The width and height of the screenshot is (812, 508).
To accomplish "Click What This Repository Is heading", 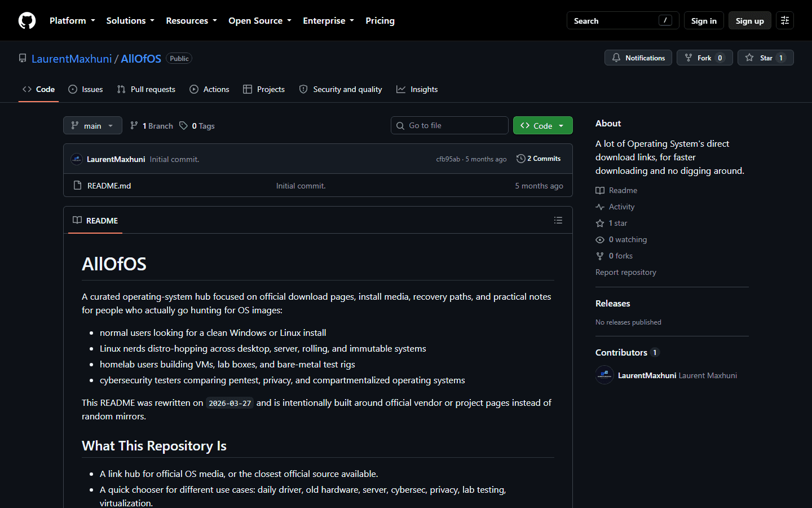I will pyautogui.click(x=154, y=446).
